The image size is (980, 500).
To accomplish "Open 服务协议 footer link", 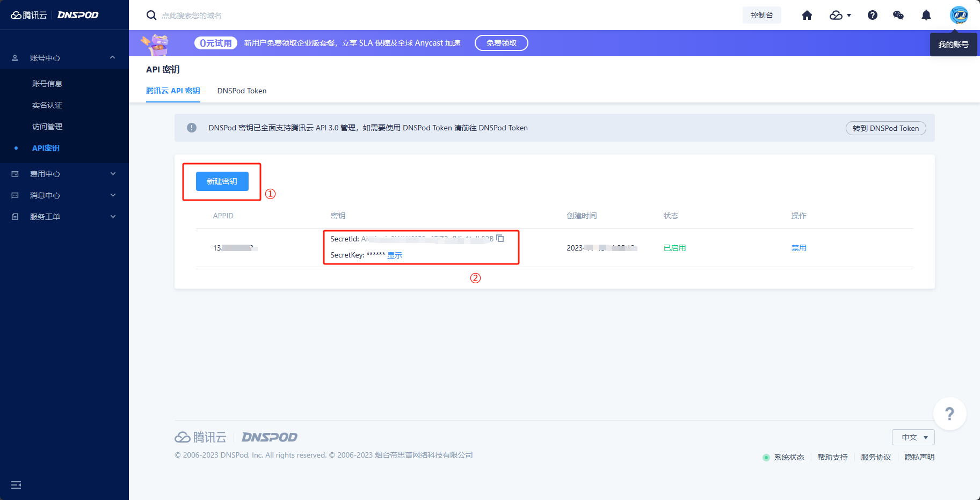I will [x=876, y=457].
